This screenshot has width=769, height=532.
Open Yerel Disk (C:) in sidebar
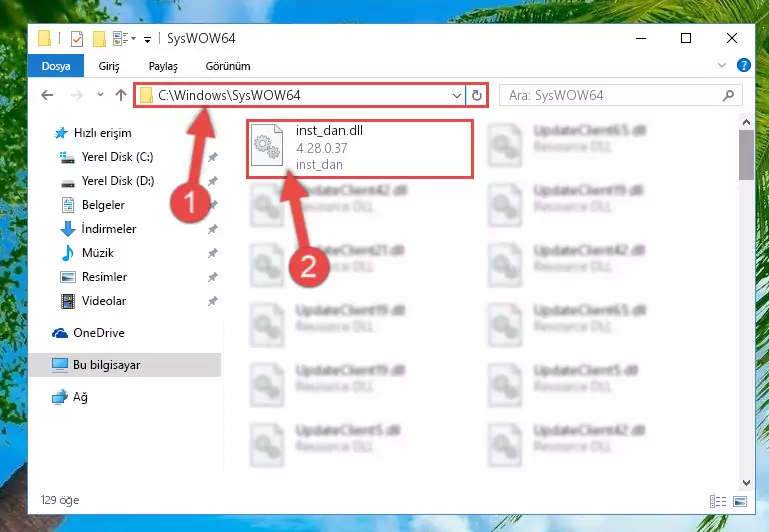106,157
